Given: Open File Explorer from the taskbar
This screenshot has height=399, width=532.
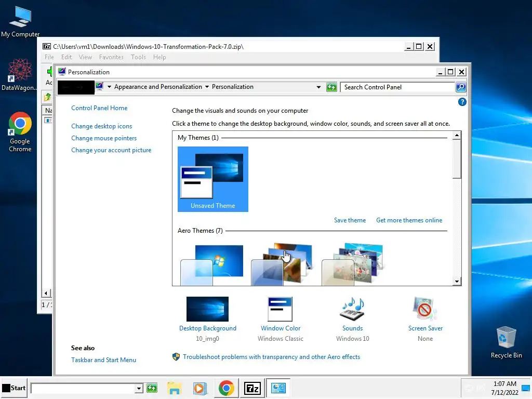Looking at the screenshot, I should point(175,388).
